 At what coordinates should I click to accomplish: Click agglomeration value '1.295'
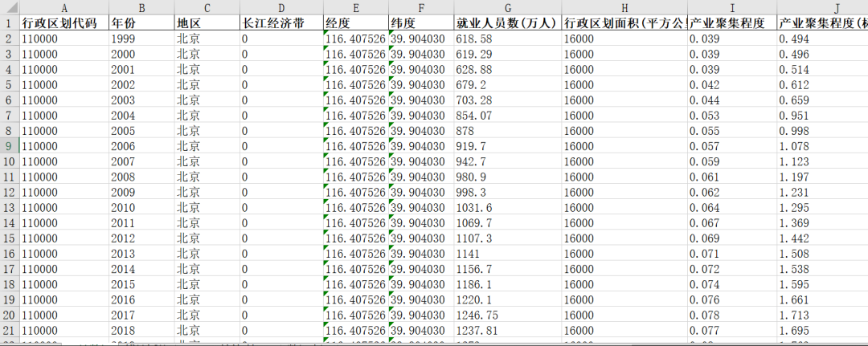click(822, 208)
